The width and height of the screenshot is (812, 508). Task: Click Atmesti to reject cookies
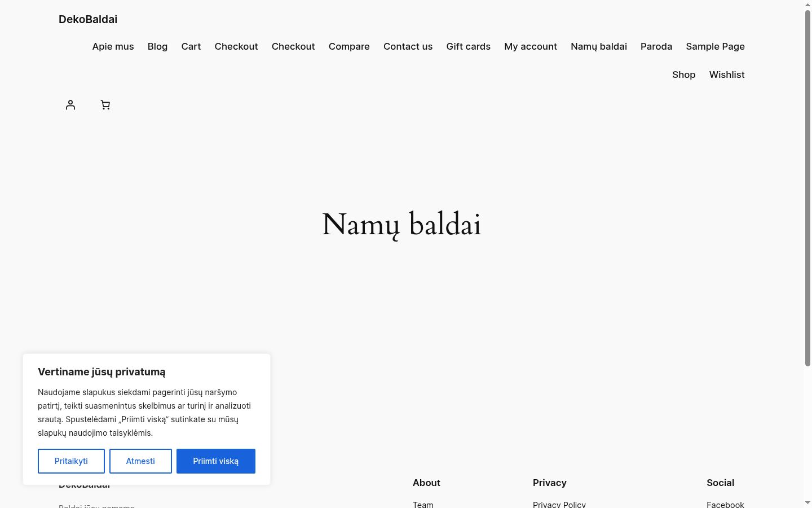140,461
